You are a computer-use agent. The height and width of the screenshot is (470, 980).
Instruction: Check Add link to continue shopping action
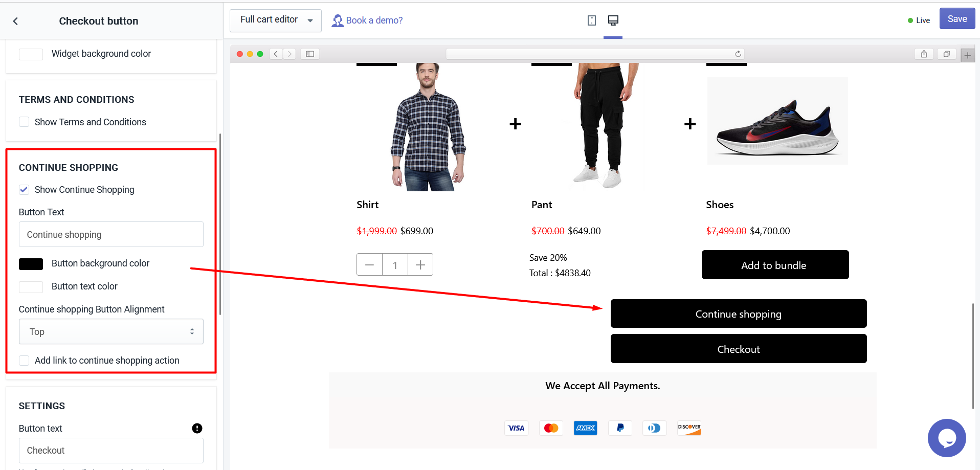coord(24,361)
